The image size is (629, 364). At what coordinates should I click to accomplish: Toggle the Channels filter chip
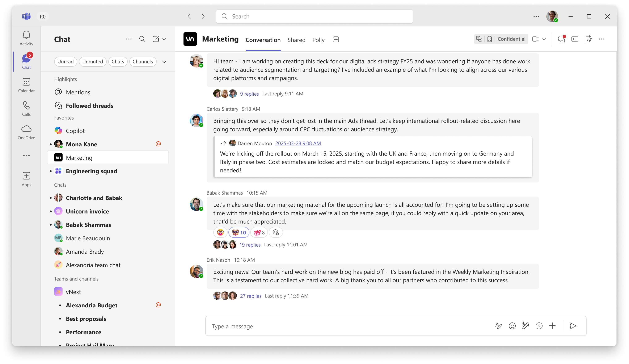click(x=143, y=62)
